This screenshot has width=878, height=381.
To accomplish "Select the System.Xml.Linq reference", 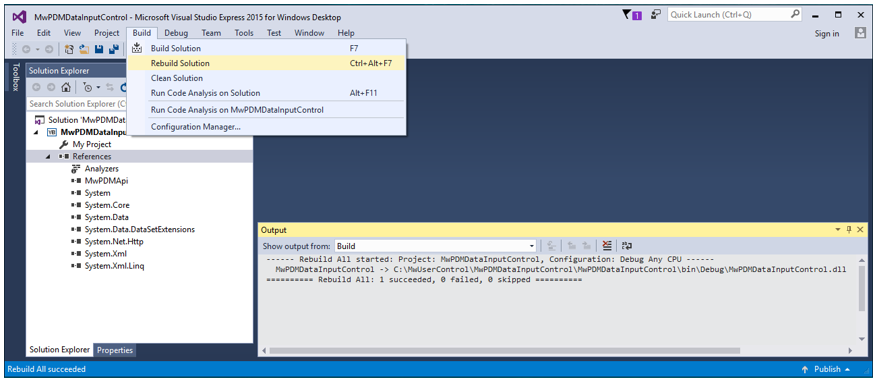I will click(x=115, y=266).
